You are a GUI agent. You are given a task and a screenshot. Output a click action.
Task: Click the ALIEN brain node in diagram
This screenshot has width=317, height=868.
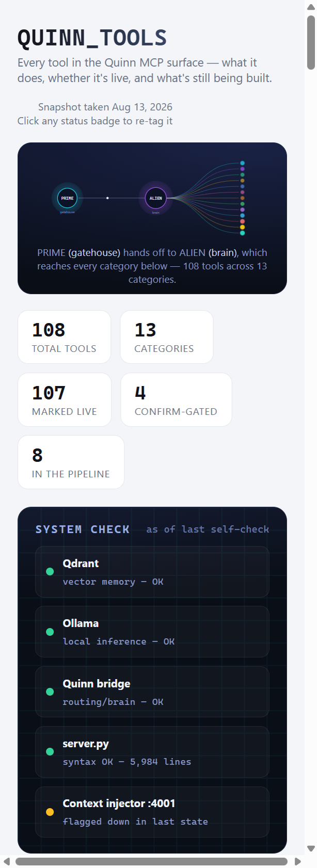tap(155, 198)
